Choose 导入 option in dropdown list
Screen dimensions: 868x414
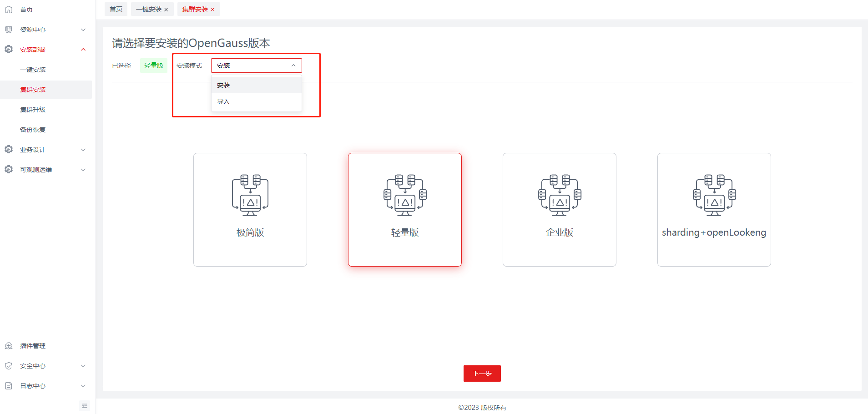pos(256,101)
